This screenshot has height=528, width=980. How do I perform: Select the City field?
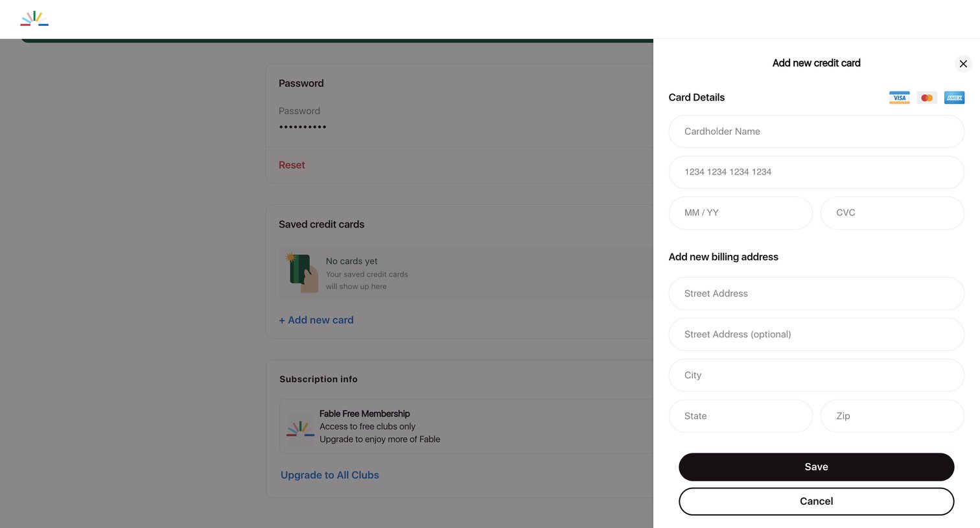coord(816,375)
